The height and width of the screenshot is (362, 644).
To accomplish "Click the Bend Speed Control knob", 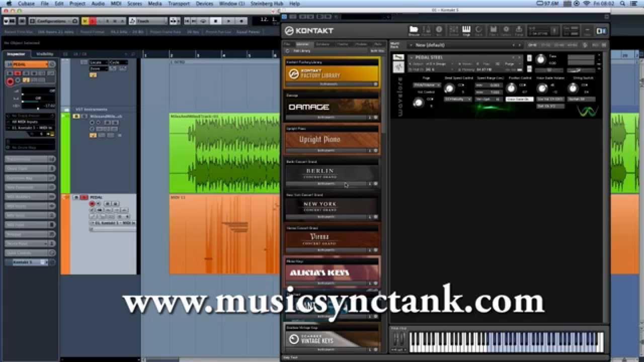I will pos(448,88).
